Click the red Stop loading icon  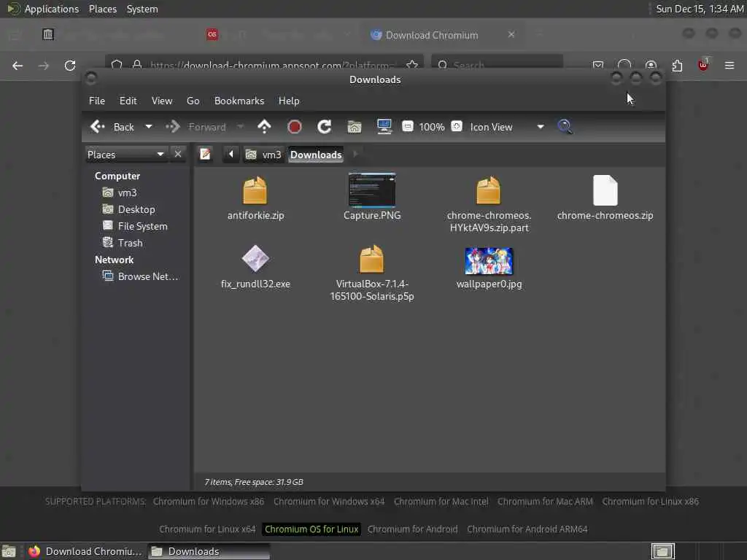[x=295, y=127]
